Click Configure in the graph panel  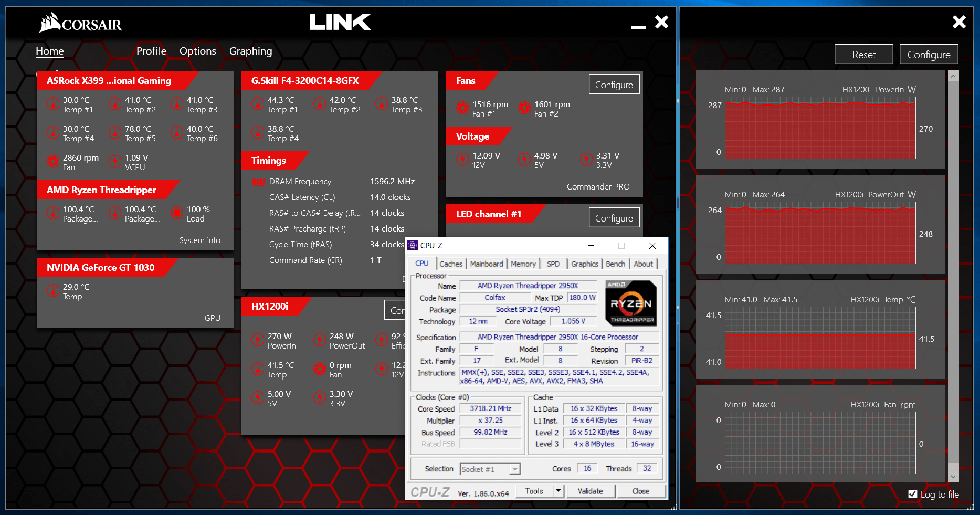929,54
